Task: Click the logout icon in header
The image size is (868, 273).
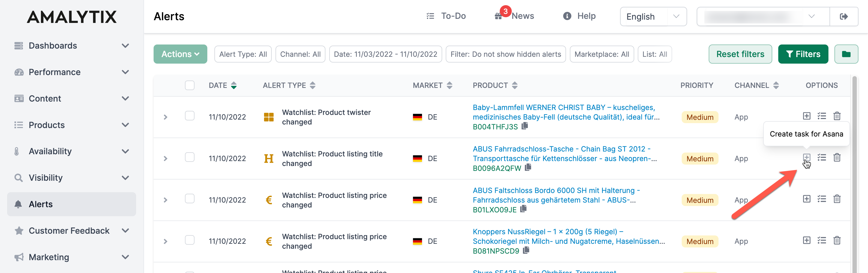Action: click(x=844, y=16)
